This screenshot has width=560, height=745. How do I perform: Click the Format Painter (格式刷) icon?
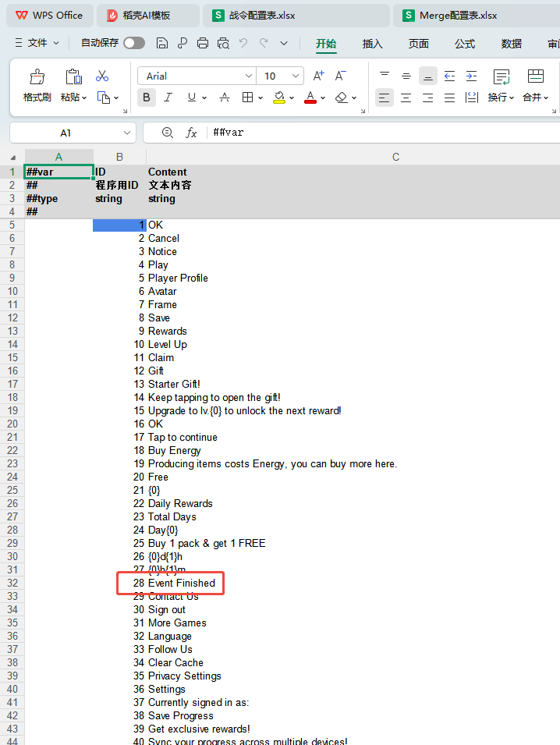tap(37, 76)
